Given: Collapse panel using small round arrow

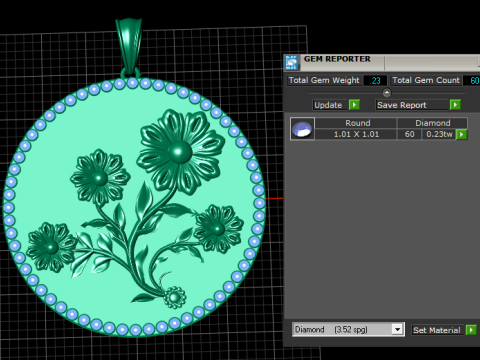Looking at the screenshot, I should coord(387,92).
